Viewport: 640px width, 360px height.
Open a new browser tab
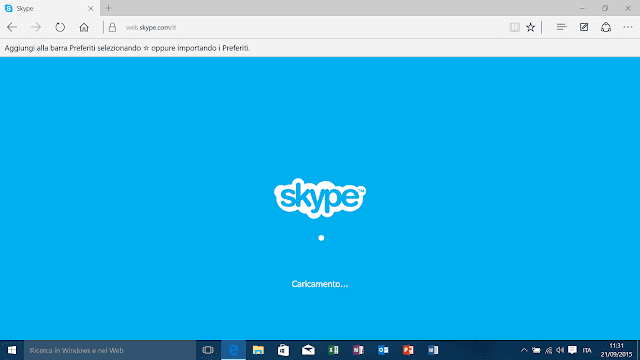(109, 8)
